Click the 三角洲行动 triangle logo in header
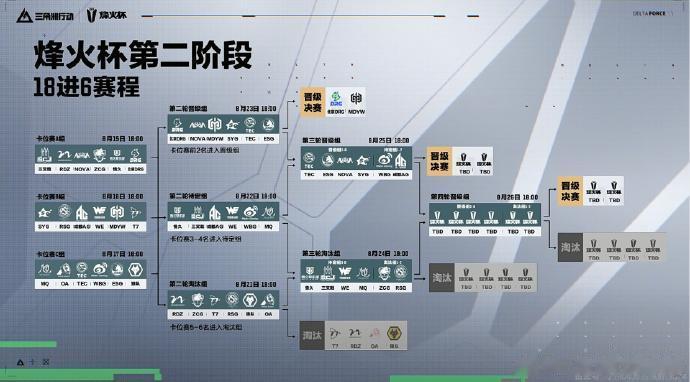Image resolution: width=690 pixels, height=382 pixels. click(x=25, y=16)
